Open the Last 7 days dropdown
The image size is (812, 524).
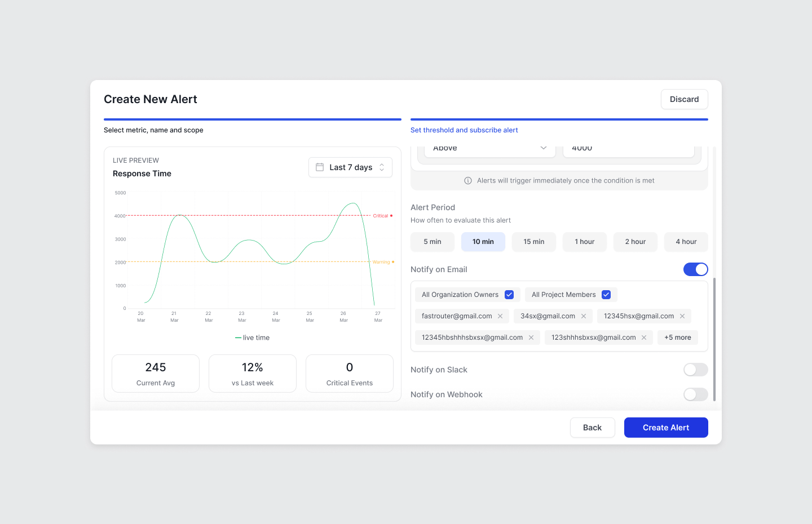coord(350,167)
